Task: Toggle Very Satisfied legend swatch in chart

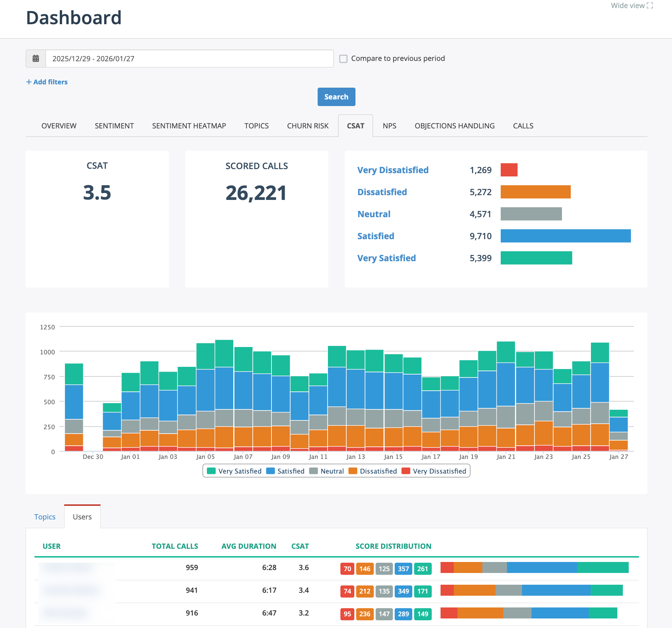Action: (x=211, y=471)
